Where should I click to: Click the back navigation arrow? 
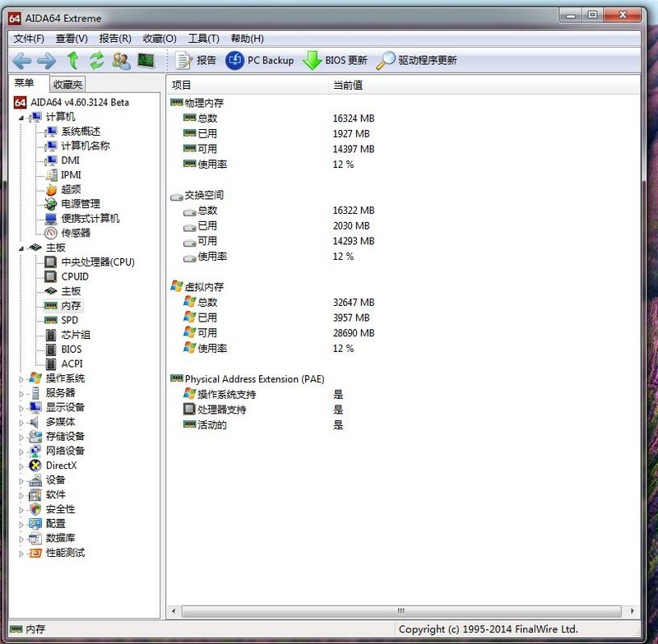point(23,59)
